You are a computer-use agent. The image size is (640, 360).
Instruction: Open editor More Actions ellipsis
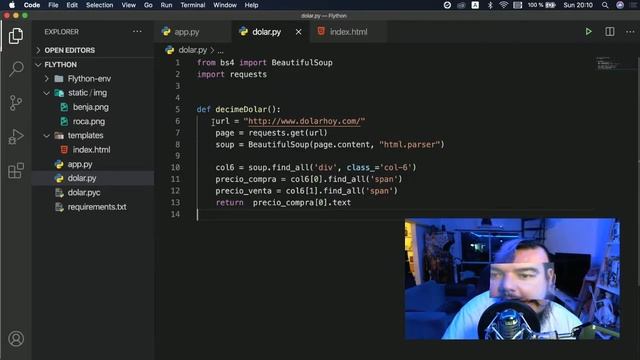(630, 31)
